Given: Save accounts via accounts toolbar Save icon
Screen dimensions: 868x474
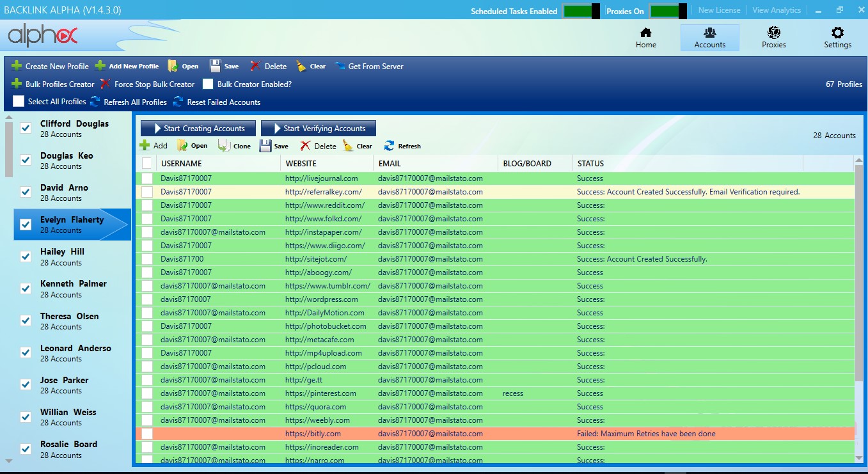Looking at the screenshot, I should [265, 146].
